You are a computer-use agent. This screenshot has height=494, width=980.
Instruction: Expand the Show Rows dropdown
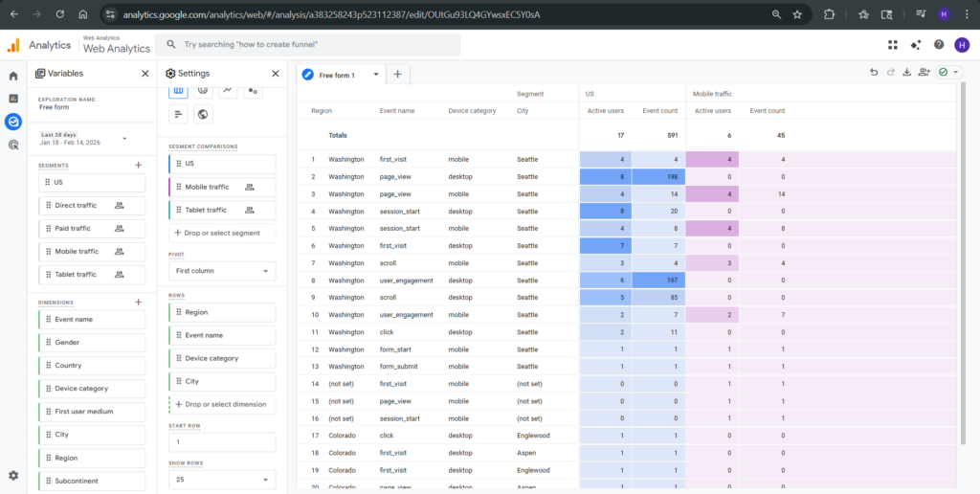pos(222,480)
